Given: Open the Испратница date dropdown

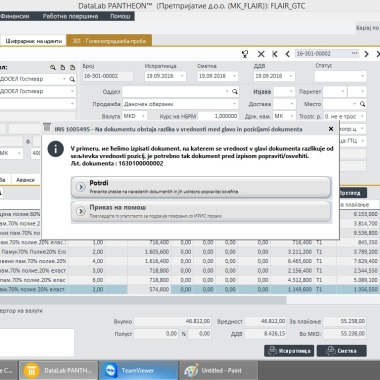Looking at the screenshot, I should pos(182,76).
